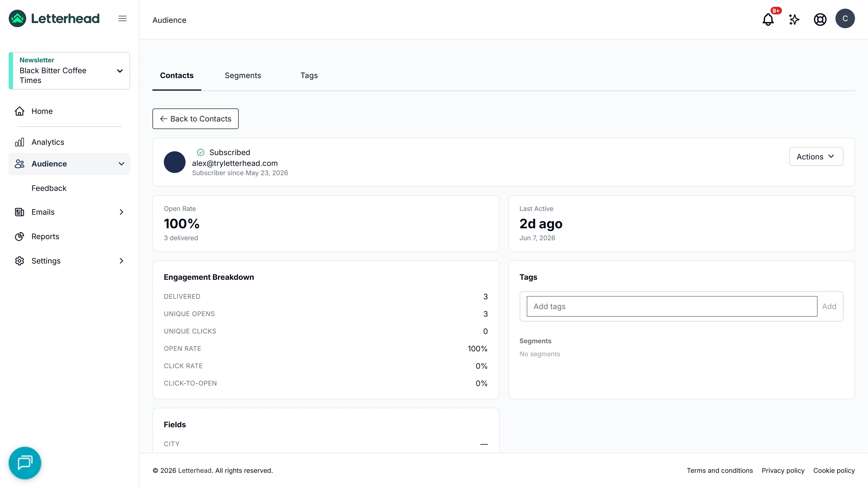The image size is (868, 488).
Task: Open notifications bell icon
Action: tap(768, 19)
